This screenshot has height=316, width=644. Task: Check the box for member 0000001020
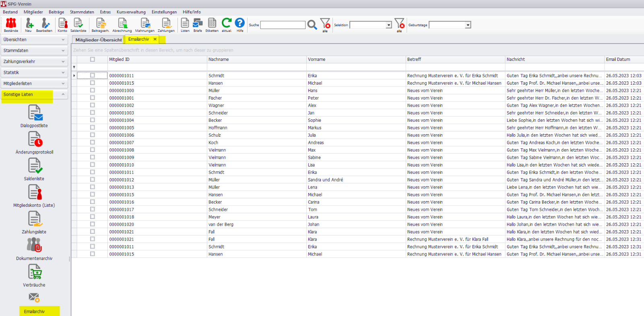[x=93, y=224]
